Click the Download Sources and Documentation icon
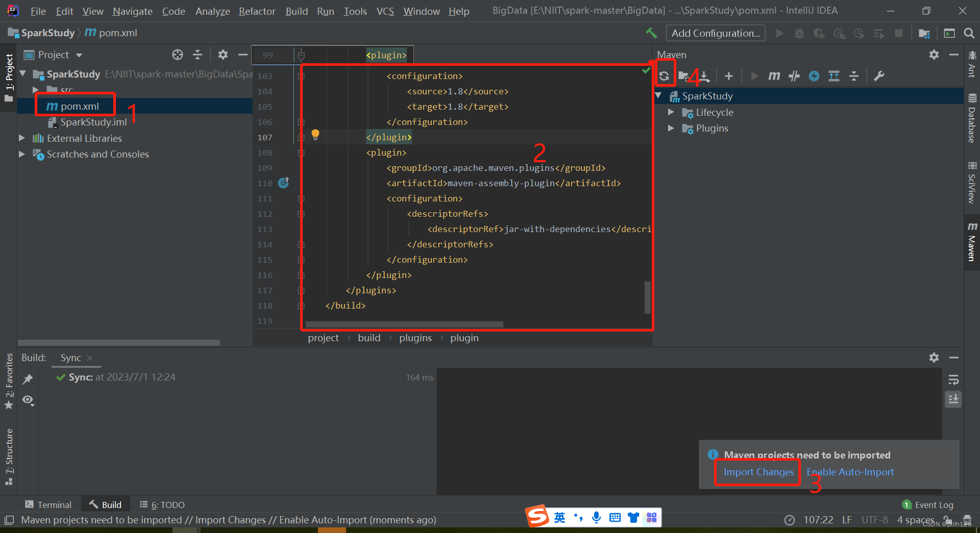Image resolution: width=980 pixels, height=533 pixels. [x=704, y=76]
